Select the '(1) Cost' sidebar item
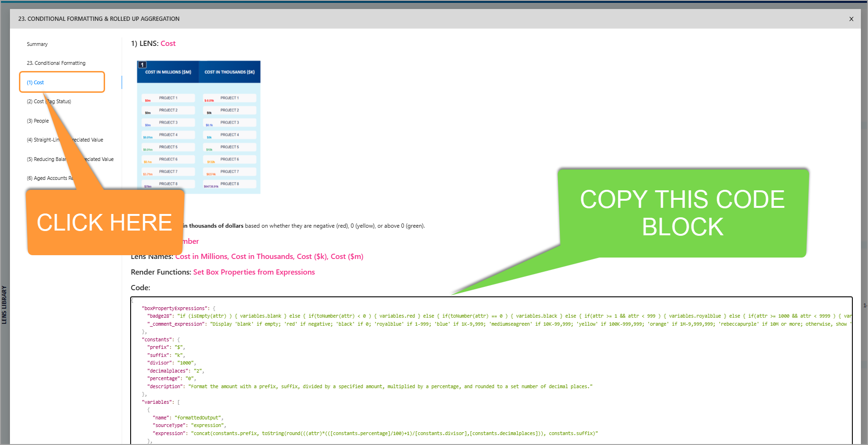This screenshot has width=868, height=445. point(35,82)
